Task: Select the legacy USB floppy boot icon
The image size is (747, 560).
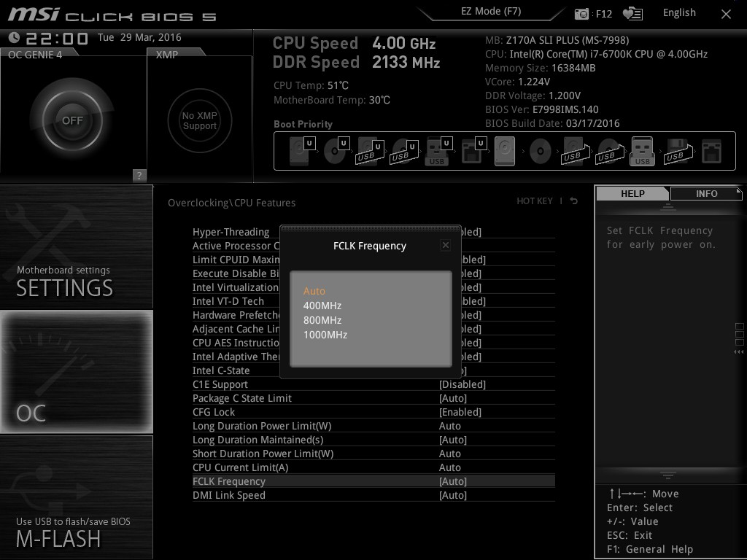Action: [x=678, y=151]
